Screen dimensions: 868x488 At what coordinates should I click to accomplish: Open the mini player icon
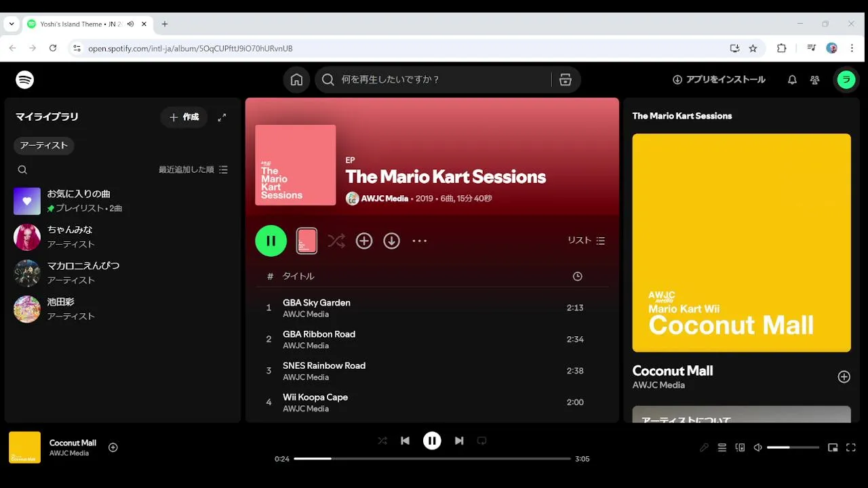(x=833, y=447)
